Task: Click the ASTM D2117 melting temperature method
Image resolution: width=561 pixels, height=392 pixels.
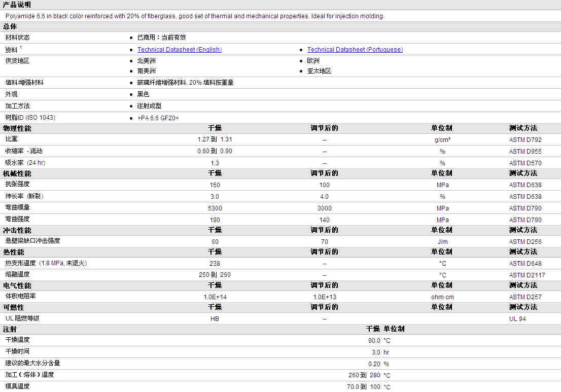Action: coord(527,275)
